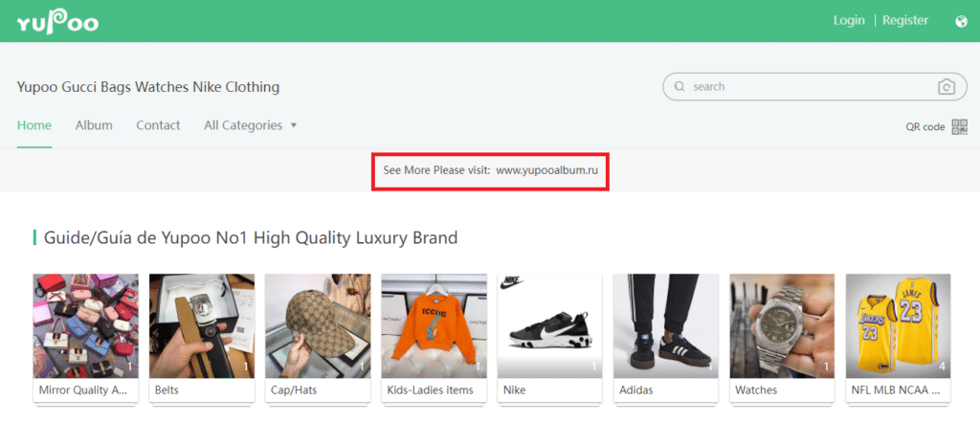
Task: Click the Guide/Guía de Yupoo section heading
Action: [x=251, y=237]
